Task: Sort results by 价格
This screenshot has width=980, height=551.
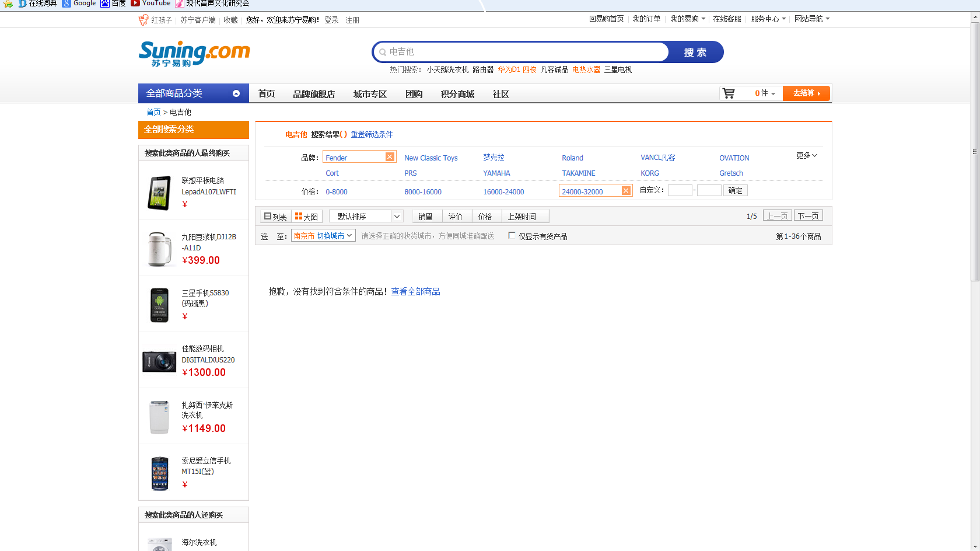Action: pos(485,217)
